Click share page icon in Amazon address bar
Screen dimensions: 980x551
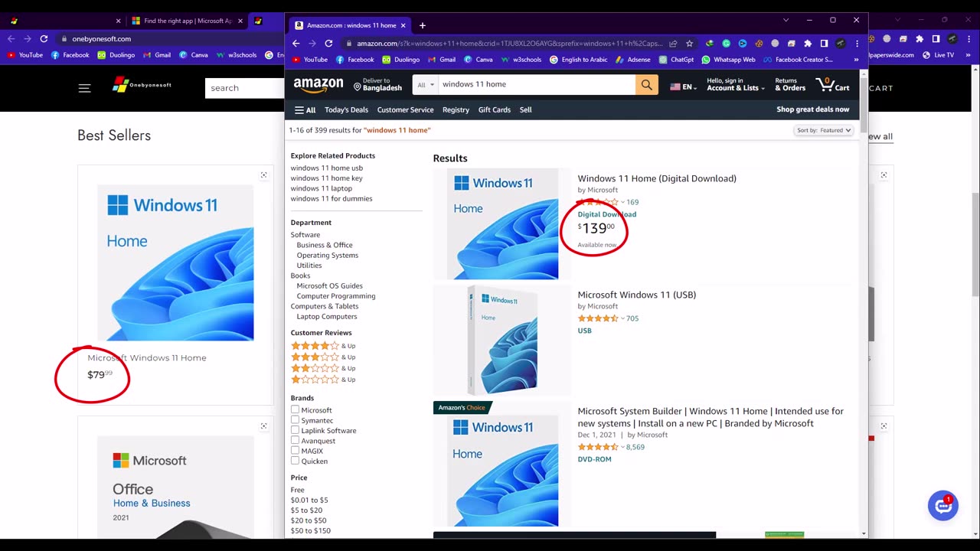(673, 44)
